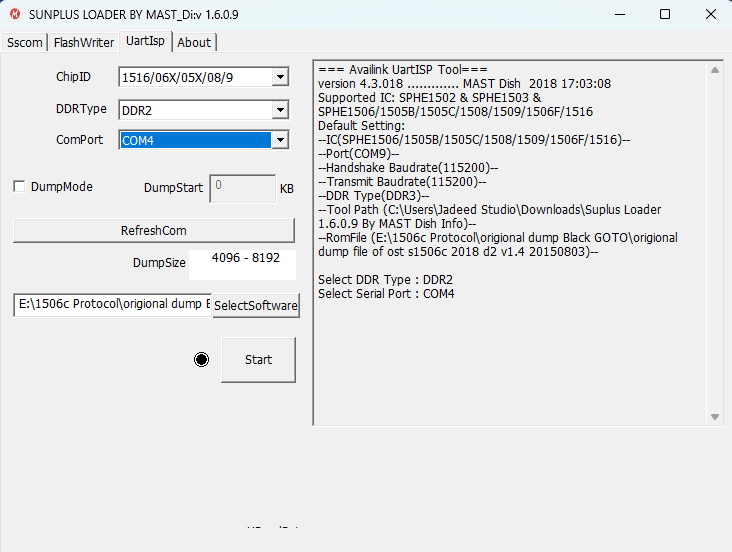This screenshot has height=552, width=732.
Task: Close the Sunplus Loader window
Action: [x=711, y=14]
